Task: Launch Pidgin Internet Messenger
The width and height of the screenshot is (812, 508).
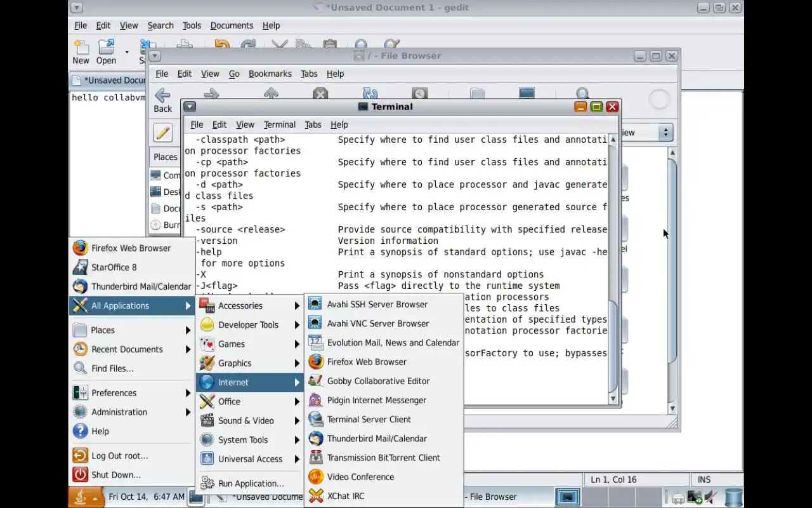Action: click(x=384, y=400)
